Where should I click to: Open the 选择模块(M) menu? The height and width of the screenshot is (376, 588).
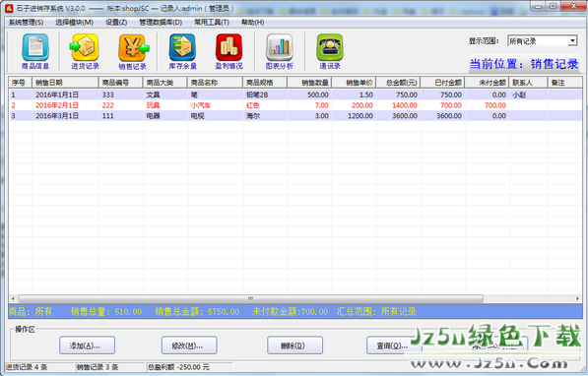[74, 23]
